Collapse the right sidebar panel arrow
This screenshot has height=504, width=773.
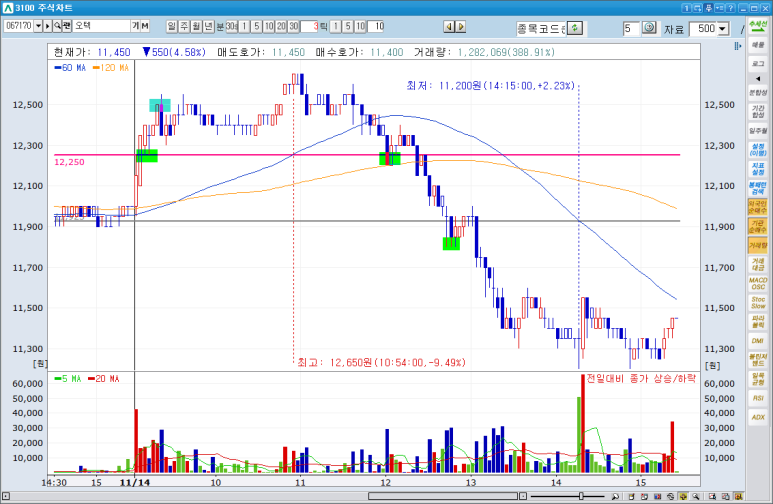pos(741,45)
